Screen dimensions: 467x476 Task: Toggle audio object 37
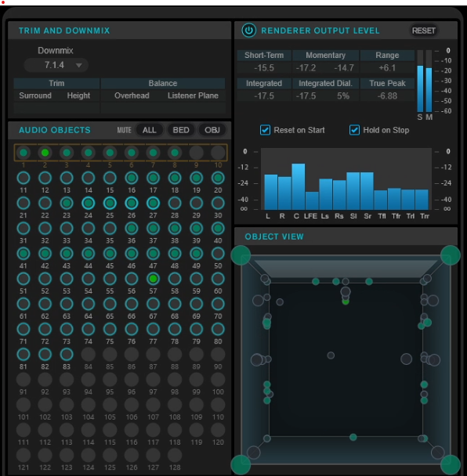click(153, 229)
